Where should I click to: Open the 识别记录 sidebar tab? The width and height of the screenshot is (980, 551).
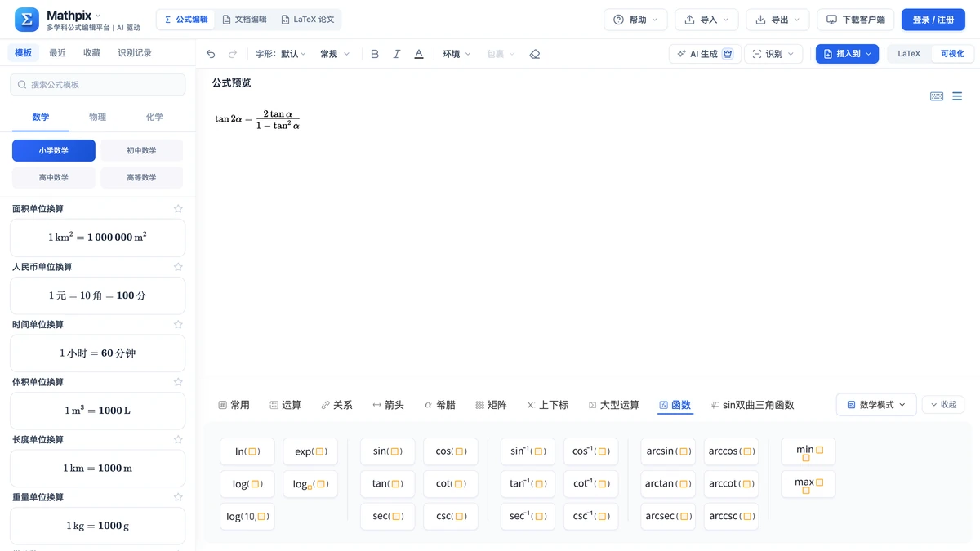click(135, 53)
